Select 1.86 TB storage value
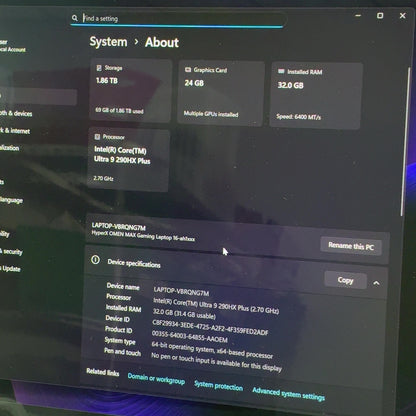 (107, 80)
